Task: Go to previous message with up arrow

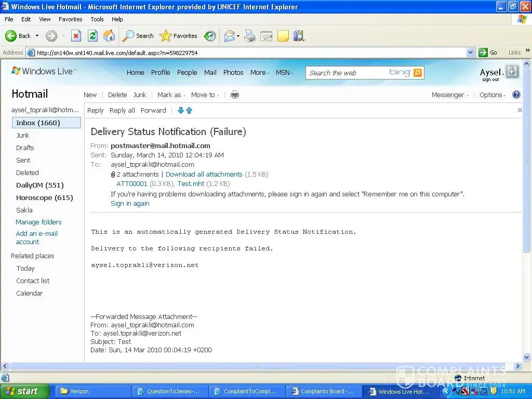Action: click(189, 110)
